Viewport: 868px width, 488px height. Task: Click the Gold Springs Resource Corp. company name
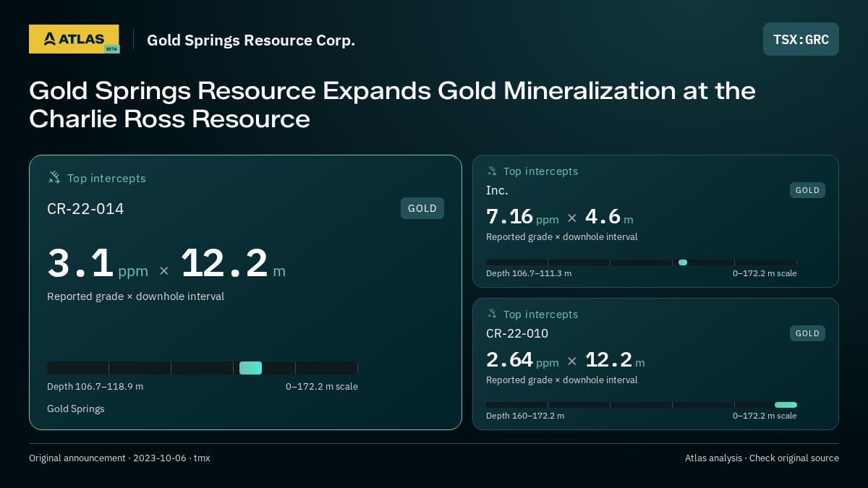pos(251,40)
